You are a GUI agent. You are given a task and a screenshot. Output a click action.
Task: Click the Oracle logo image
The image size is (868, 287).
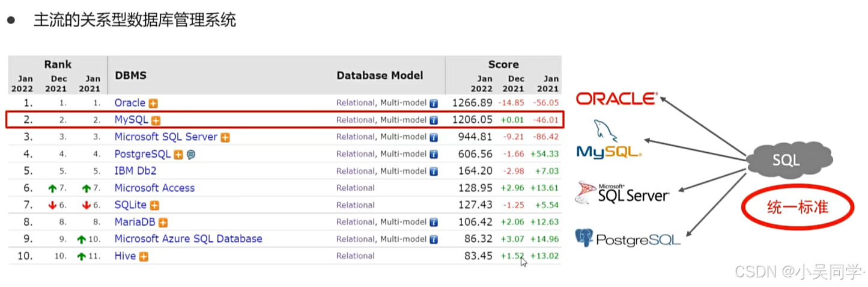(x=617, y=99)
